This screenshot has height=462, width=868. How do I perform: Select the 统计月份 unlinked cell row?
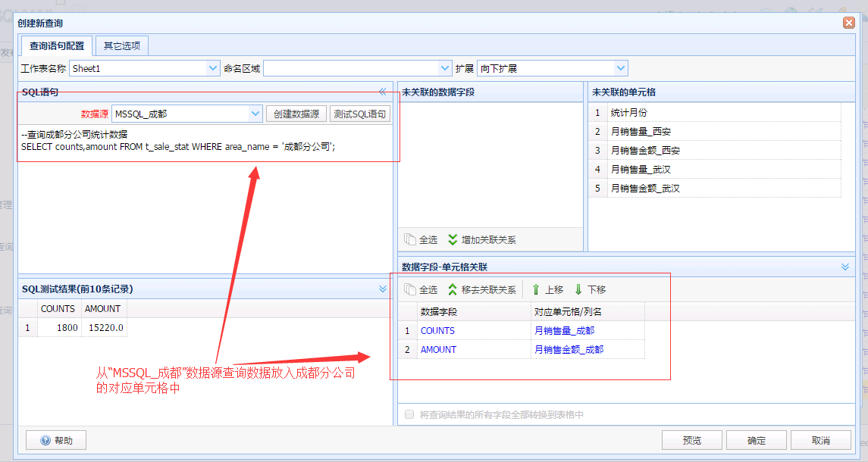pos(714,112)
